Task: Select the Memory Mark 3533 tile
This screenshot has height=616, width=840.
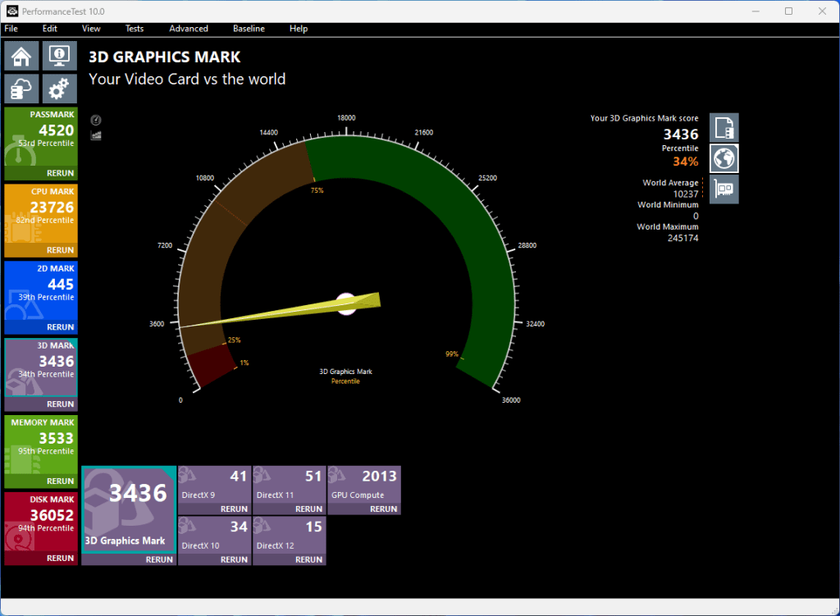Action: (x=41, y=445)
